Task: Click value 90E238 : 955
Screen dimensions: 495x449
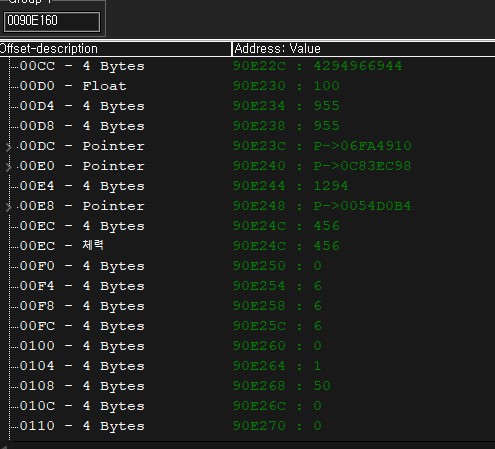Action: click(286, 126)
